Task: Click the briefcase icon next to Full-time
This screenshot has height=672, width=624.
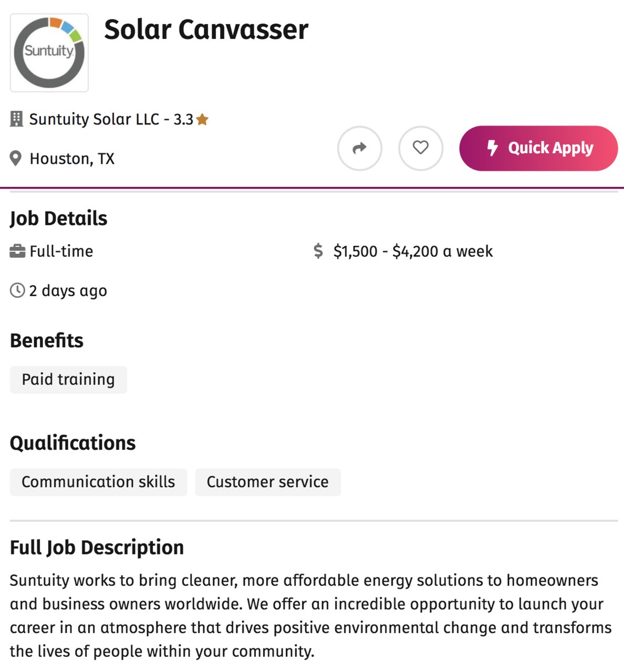Action: pyautogui.click(x=17, y=251)
